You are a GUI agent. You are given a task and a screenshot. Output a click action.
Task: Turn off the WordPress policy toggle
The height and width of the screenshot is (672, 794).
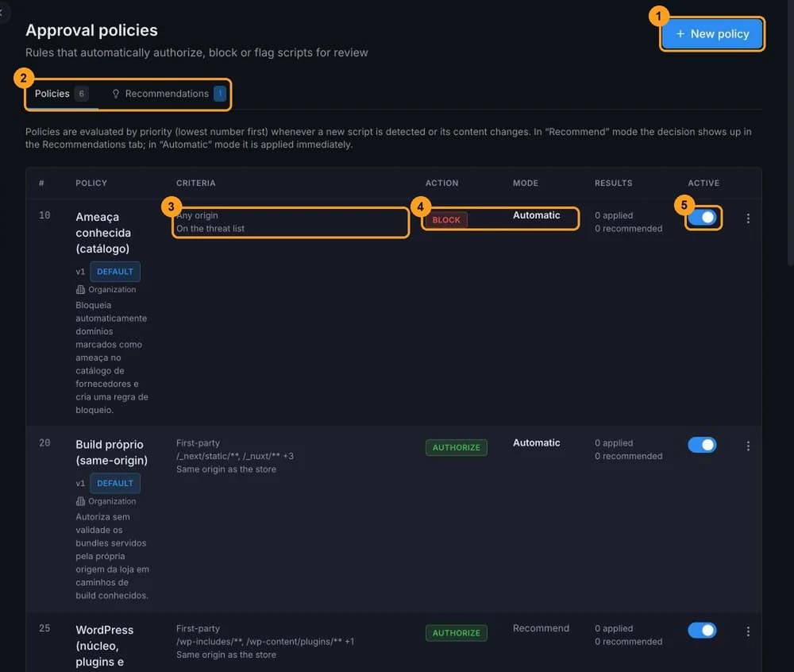pos(702,630)
